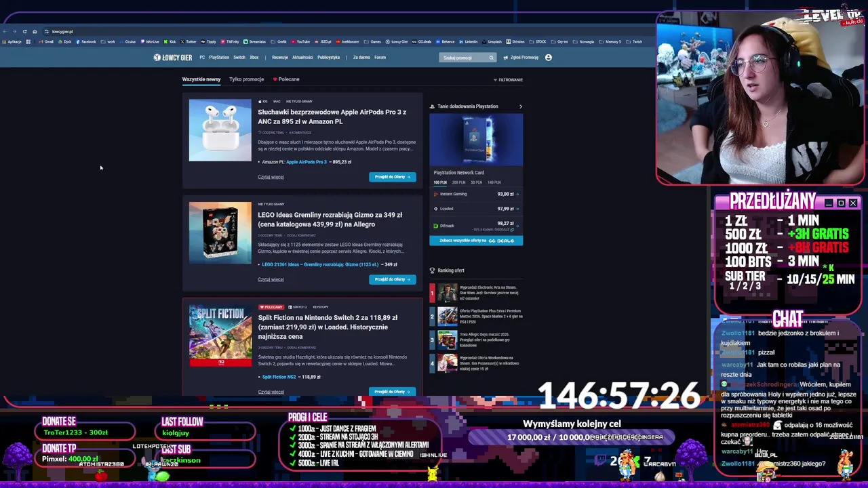Go back with the browser back arrow
868x488 pixels.
point(5,32)
